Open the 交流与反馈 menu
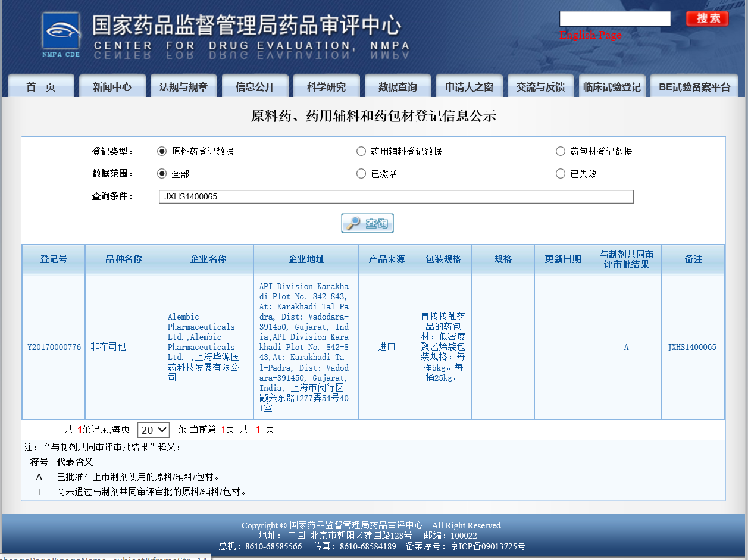Viewport: 748px width, 560px height. (x=540, y=85)
